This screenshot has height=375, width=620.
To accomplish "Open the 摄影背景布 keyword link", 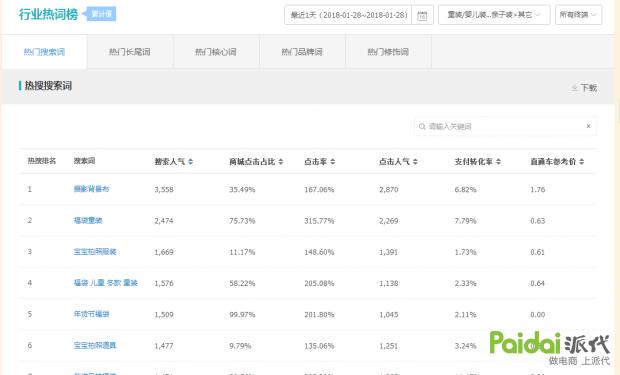I will (x=91, y=189).
